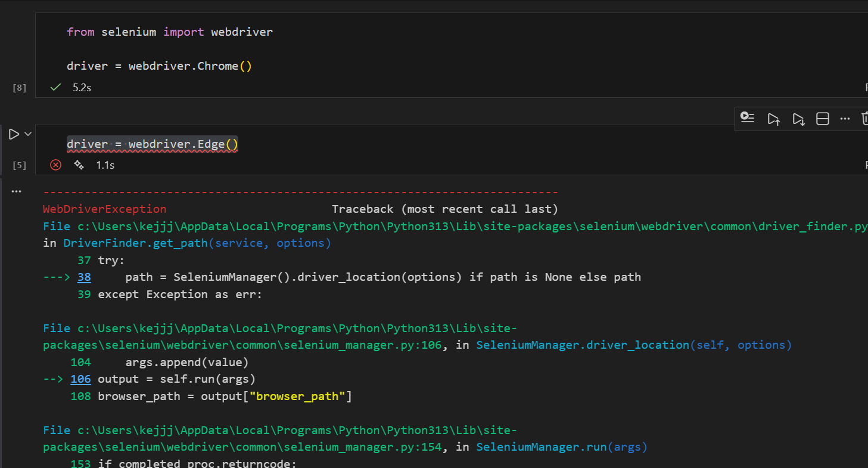The width and height of the screenshot is (868, 468).
Task: Open more cell actions ellipsis
Action: pyautogui.click(x=845, y=119)
